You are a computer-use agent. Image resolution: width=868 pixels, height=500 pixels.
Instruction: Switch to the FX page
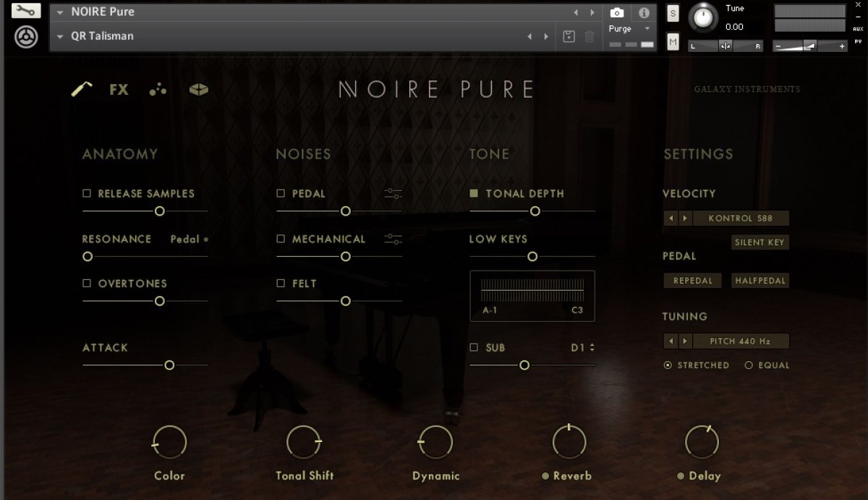point(119,90)
